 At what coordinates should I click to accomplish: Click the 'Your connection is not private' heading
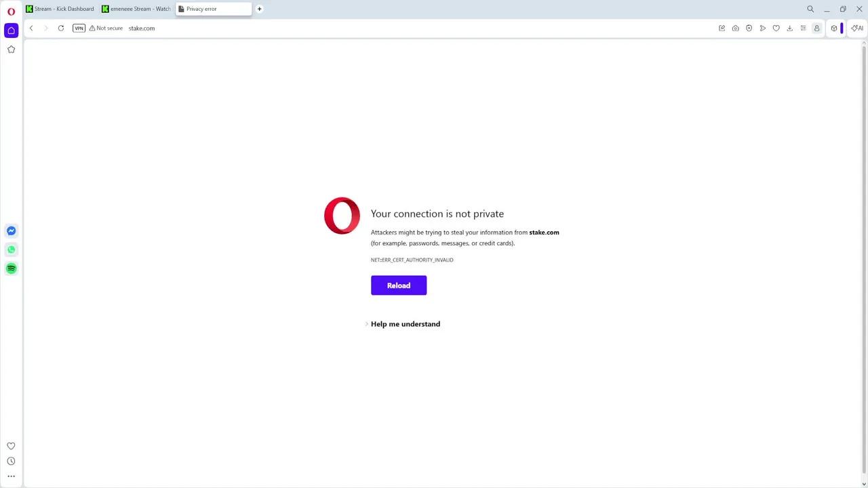437,213
